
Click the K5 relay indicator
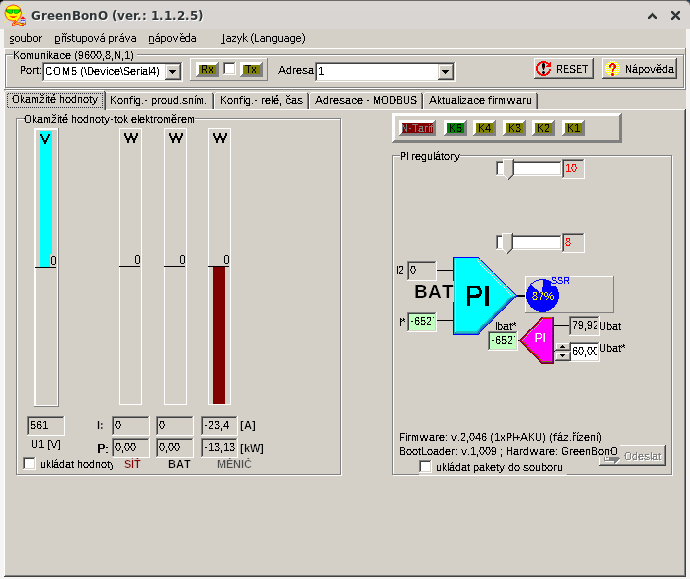coord(455,129)
